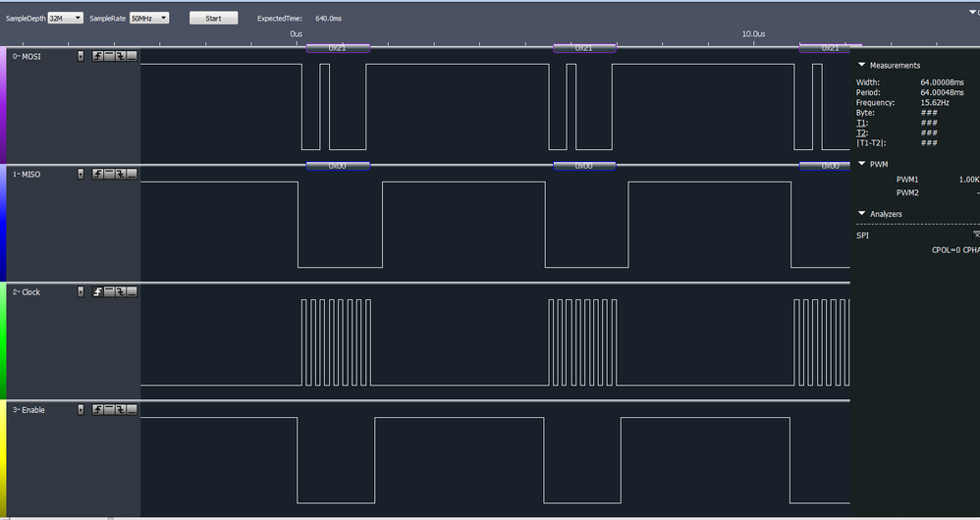Click the PWM2 entry

[907, 193]
